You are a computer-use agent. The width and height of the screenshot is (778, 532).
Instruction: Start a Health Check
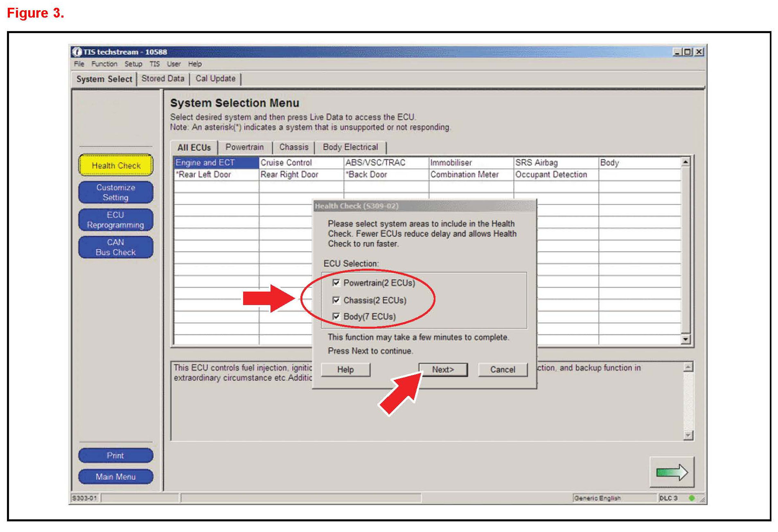pos(115,165)
